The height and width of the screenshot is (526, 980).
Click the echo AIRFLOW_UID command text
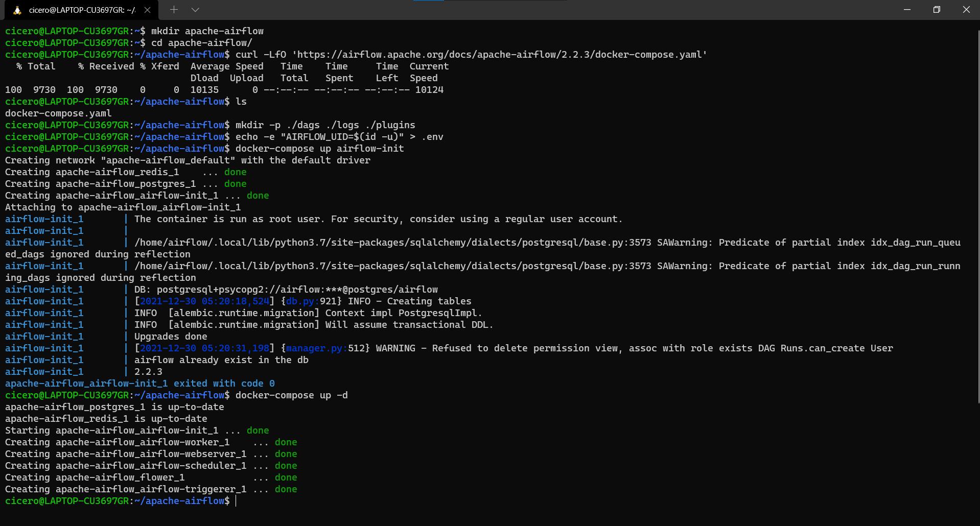pyautogui.click(x=339, y=137)
